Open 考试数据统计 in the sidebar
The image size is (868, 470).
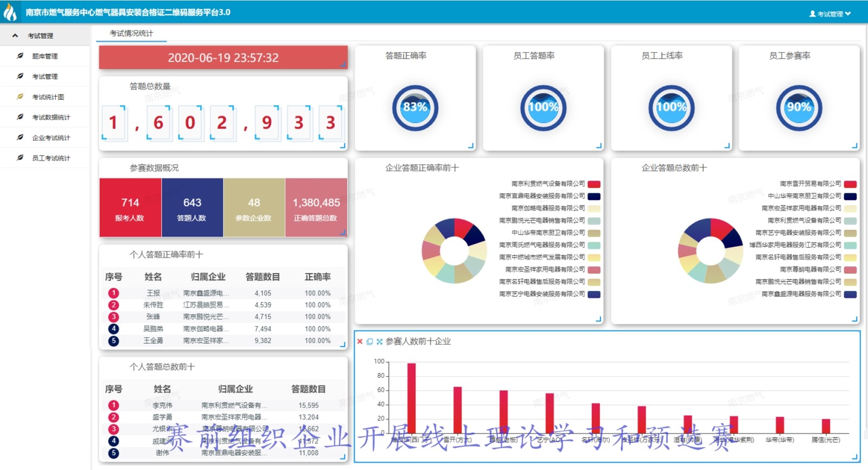coord(51,117)
